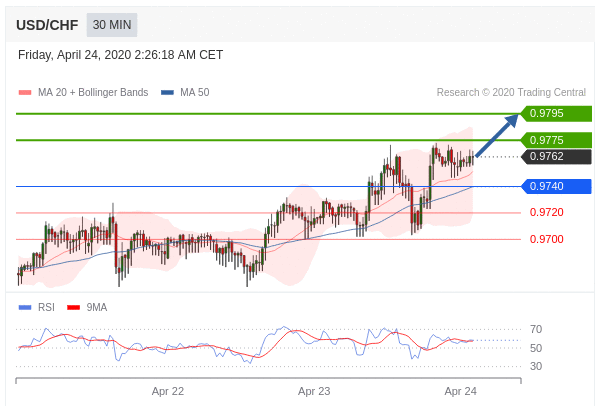Click the 'MA 50' legend label

coord(195,92)
